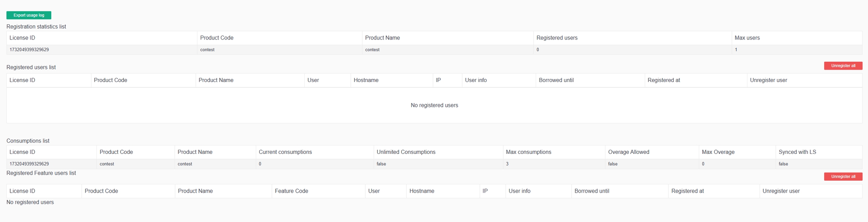The height and width of the screenshot is (222, 868).
Task: Click Registered users column header in statistics table
Action: [x=557, y=38]
